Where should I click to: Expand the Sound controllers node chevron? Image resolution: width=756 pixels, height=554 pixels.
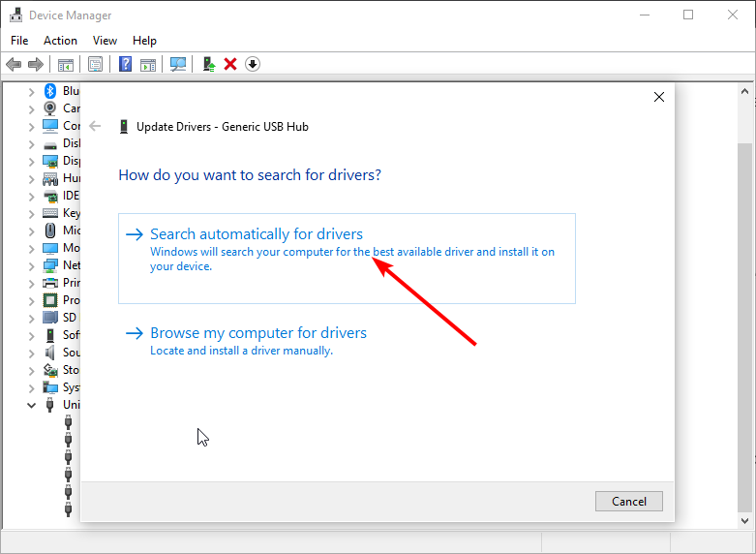[31, 354]
